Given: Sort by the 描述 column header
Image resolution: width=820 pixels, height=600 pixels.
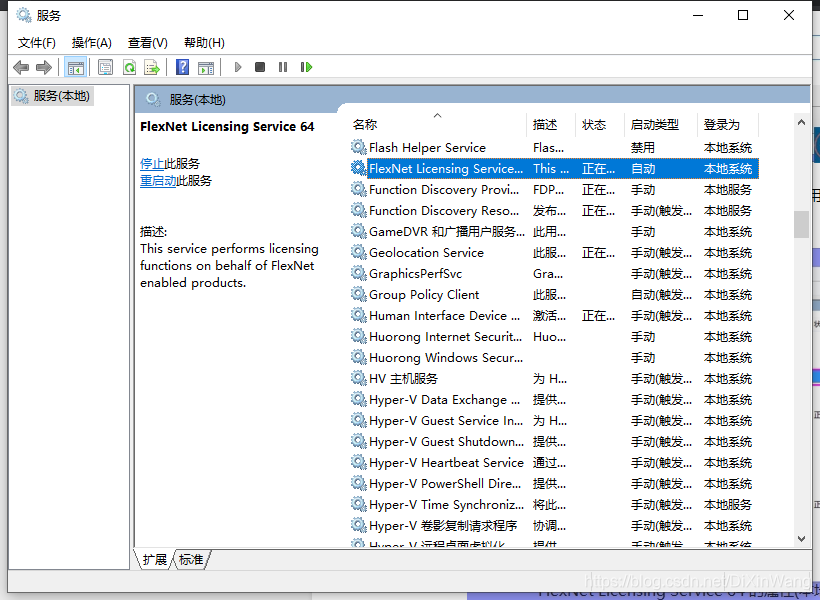Looking at the screenshot, I should 551,124.
